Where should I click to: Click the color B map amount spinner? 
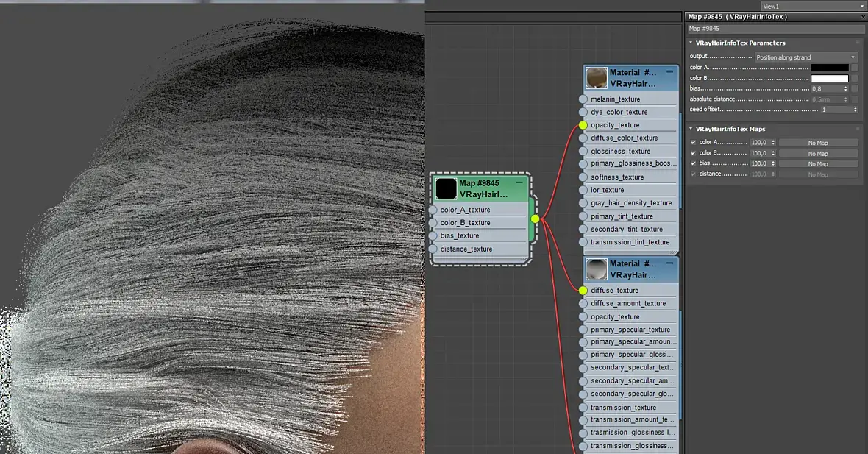pos(773,153)
